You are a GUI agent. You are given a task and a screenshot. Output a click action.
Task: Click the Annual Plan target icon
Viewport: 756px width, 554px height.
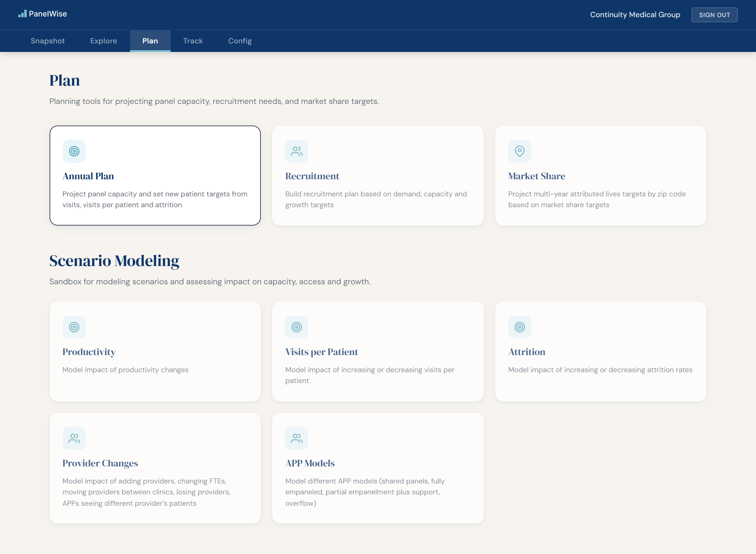click(x=74, y=151)
